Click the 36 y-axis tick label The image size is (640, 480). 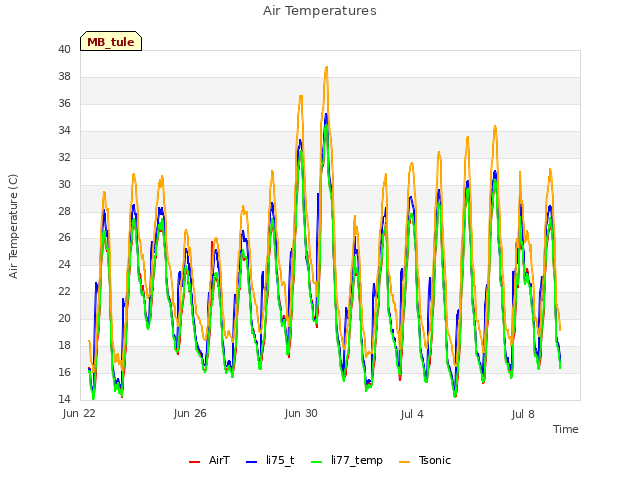[64, 103]
